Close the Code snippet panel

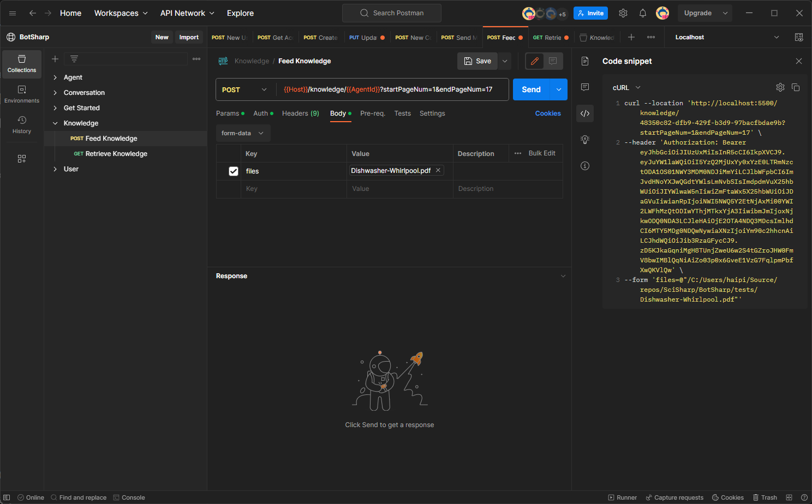[799, 61]
